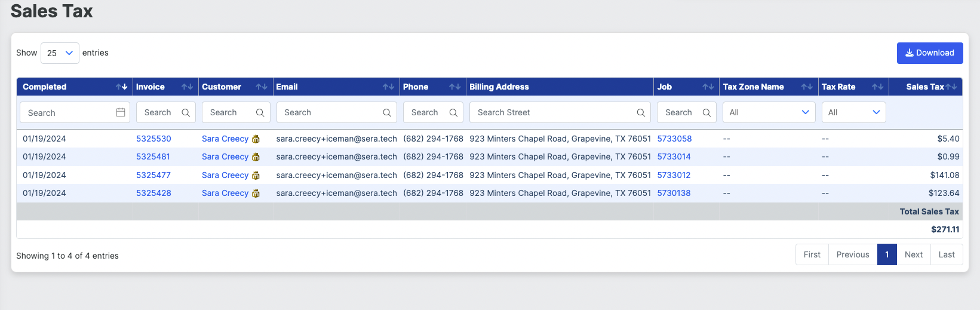
Task: Click the Download button
Action: click(x=930, y=53)
